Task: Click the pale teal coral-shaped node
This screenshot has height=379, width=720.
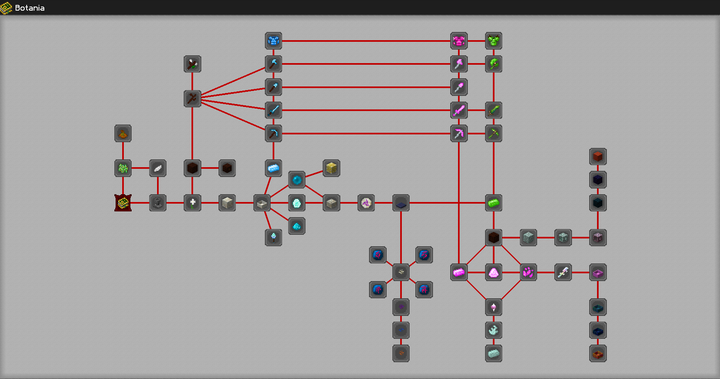Action: coord(494,330)
